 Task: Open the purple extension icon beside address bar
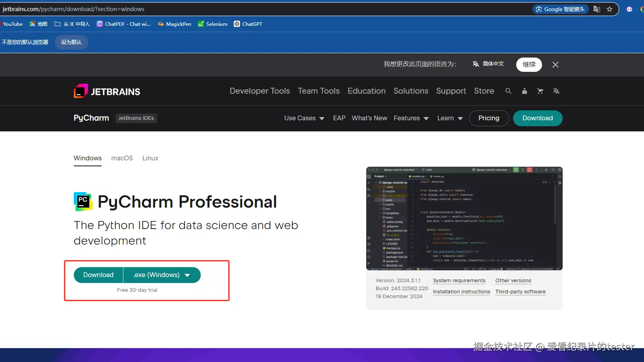click(629, 9)
